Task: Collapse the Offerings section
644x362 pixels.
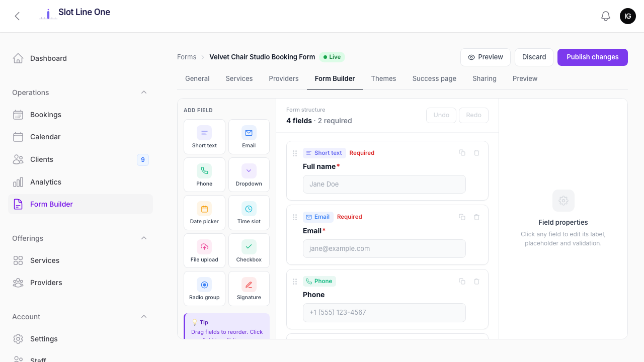Action: pyautogui.click(x=144, y=238)
